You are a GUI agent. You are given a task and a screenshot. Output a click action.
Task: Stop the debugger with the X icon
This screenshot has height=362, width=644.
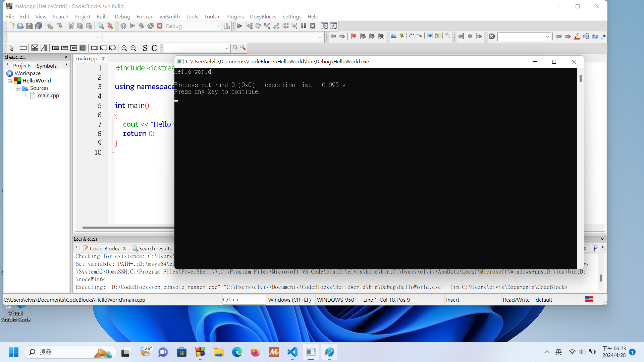tap(313, 26)
